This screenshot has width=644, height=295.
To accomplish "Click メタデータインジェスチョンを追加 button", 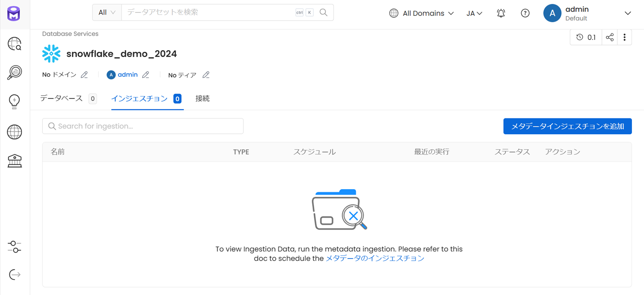I will click(568, 126).
